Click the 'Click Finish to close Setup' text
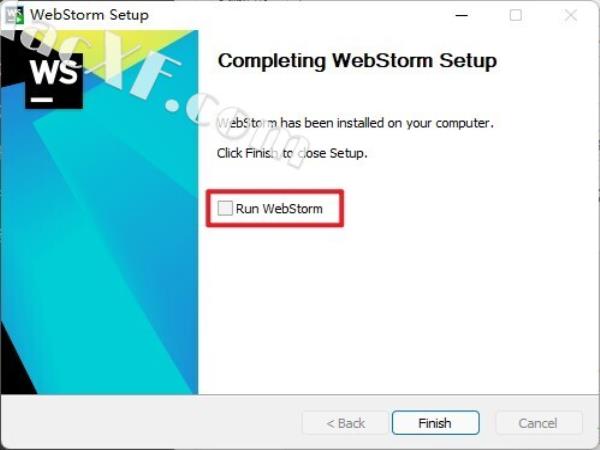Viewport: 600px width, 450px height. tap(292, 153)
